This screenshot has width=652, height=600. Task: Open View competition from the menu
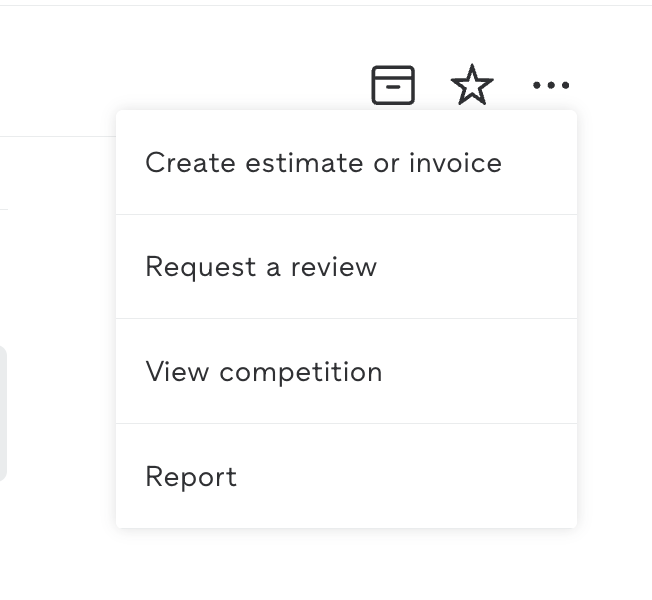click(346, 371)
